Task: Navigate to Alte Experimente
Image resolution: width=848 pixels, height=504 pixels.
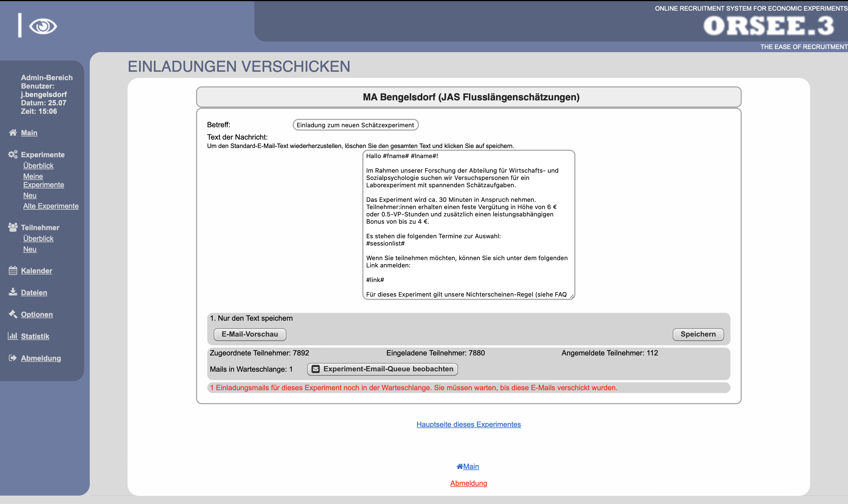Action: click(x=51, y=206)
